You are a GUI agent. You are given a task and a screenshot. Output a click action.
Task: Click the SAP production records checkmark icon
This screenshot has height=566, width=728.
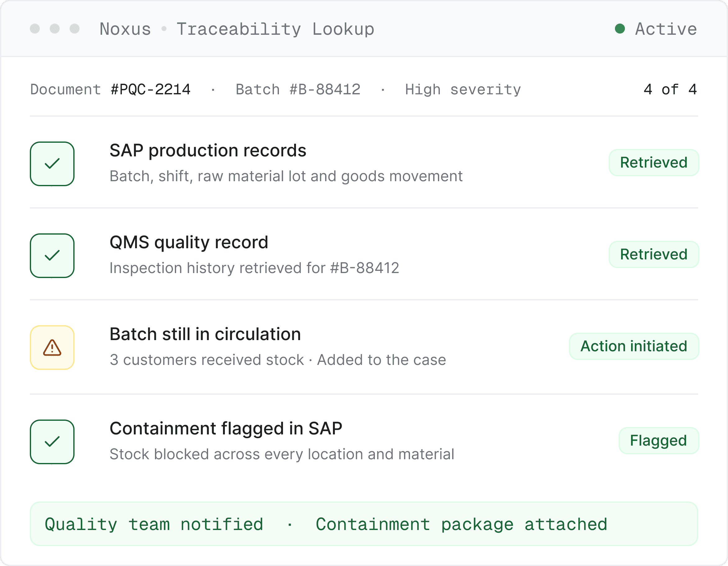pyautogui.click(x=52, y=164)
